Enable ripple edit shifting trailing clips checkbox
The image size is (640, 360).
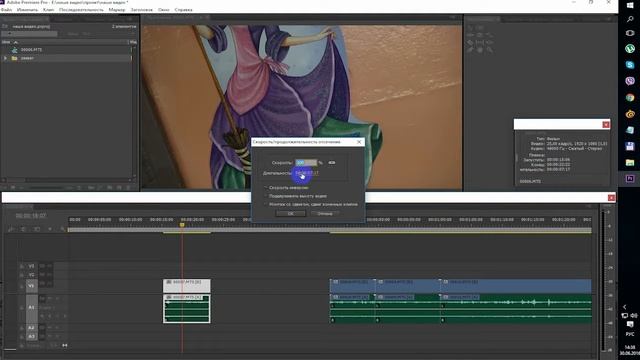[266, 204]
